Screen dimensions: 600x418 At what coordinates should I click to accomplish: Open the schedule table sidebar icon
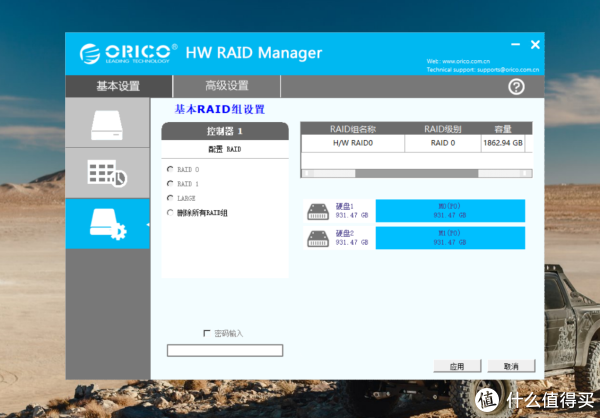click(106, 173)
